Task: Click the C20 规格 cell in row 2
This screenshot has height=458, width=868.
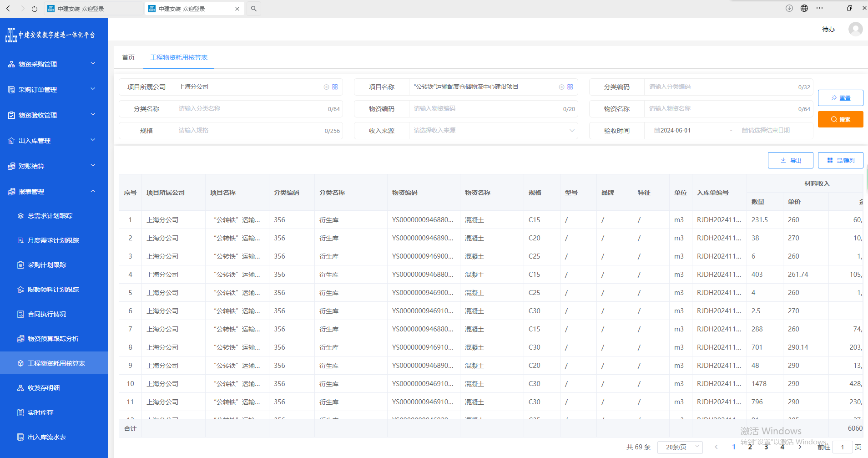Action: (x=535, y=238)
